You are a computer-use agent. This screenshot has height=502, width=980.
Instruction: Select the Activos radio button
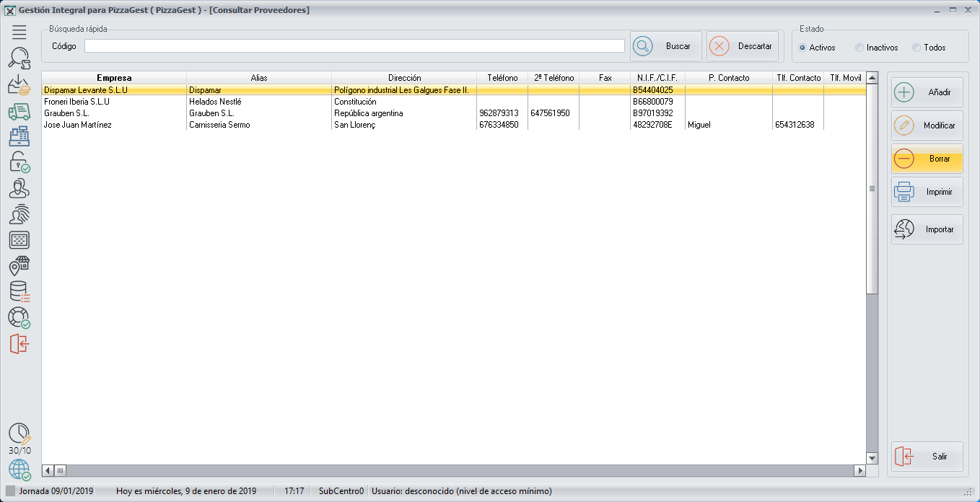coord(802,48)
